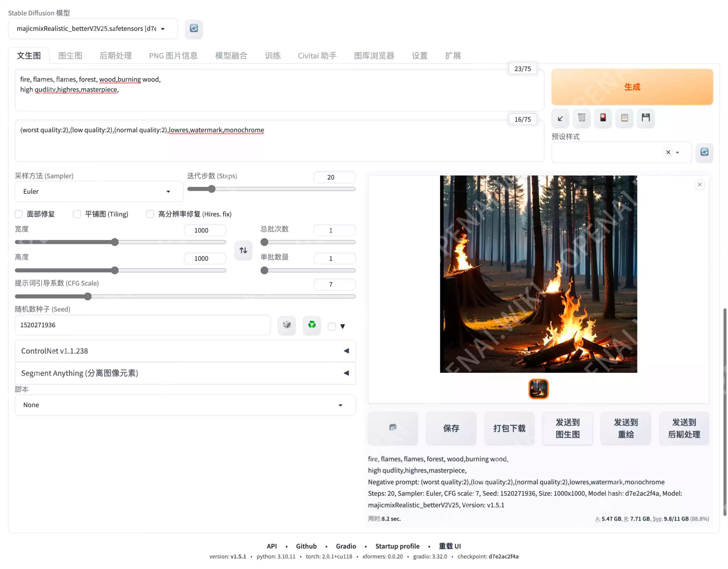728x569 pixels.
Task: Save current prompt as style with floppy icon
Action: point(646,118)
